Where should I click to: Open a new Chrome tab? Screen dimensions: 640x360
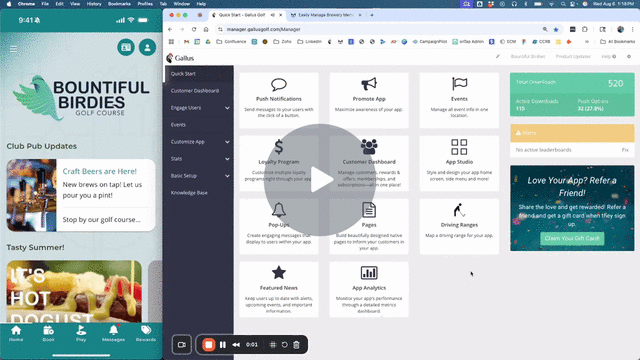coord(371,15)
